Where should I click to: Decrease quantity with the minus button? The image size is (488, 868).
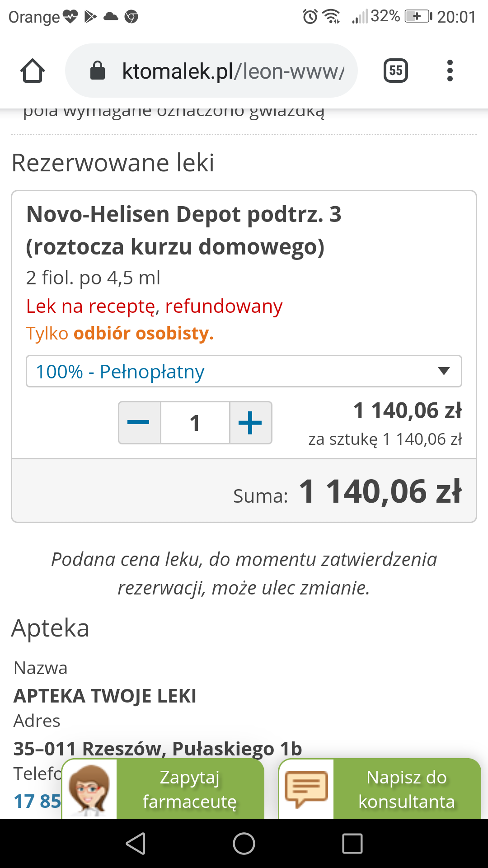pos(139,423)
